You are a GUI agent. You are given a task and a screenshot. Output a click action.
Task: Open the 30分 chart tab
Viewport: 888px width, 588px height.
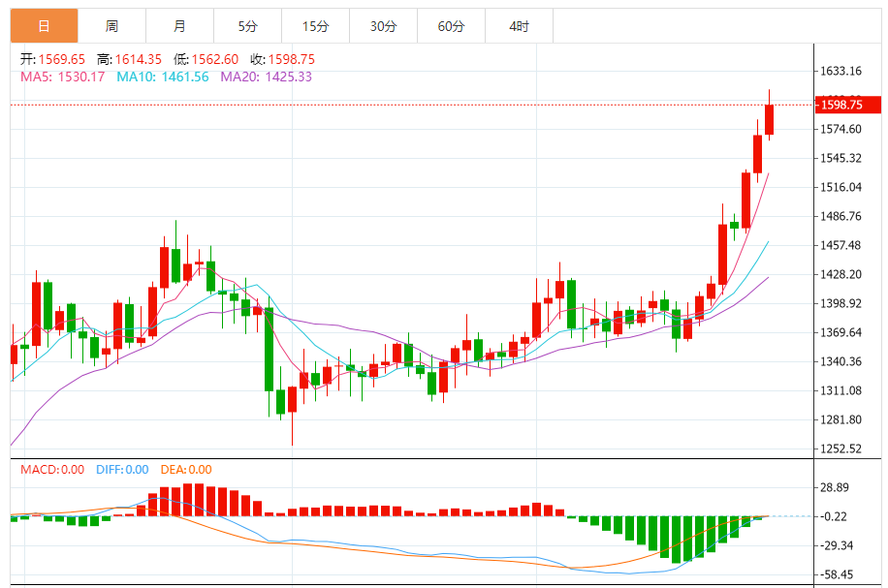coord(384,26)
